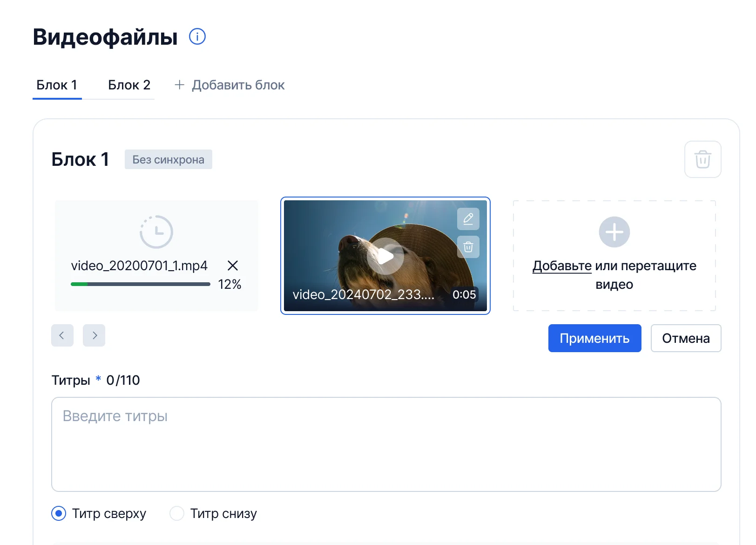This screenshot has width=756, height=545.
Task: Select the Титр снизу radio button
Action: point(177,513)
